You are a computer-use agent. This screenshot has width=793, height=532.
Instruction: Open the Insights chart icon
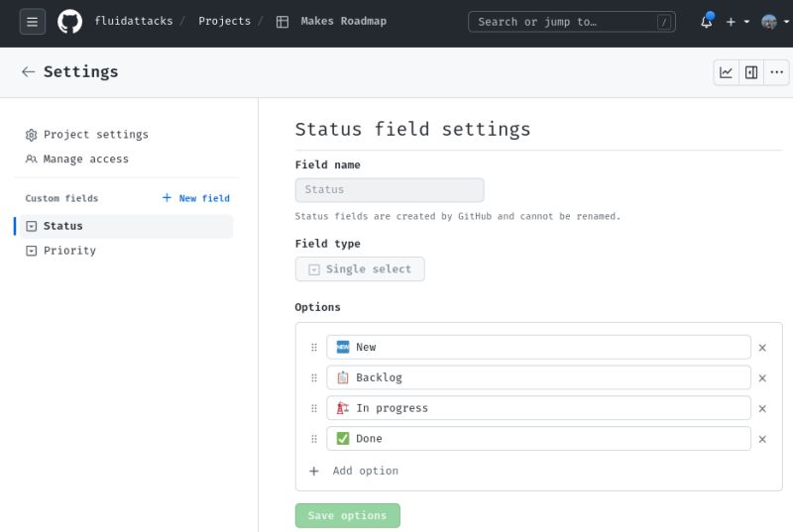point(726,72)
